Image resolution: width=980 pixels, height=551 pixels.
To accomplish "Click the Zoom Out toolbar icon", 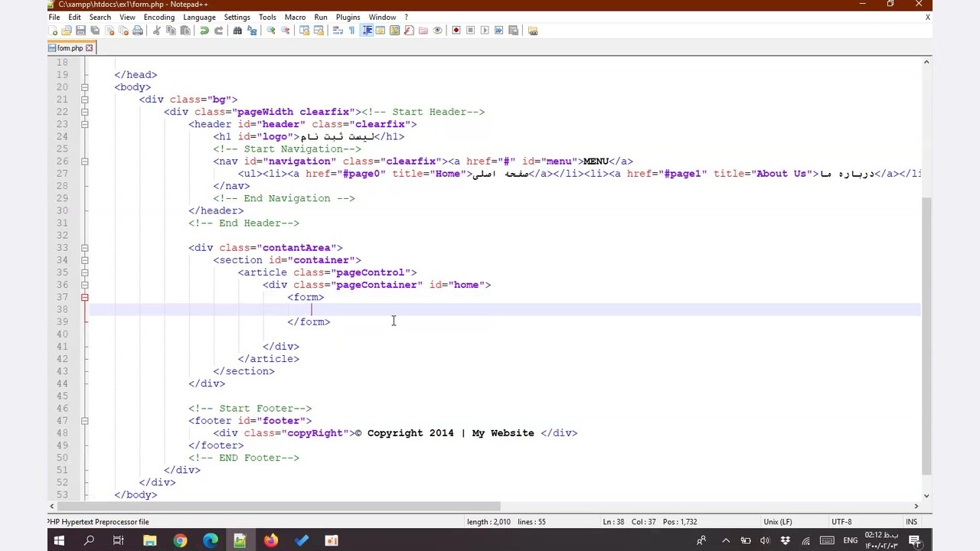I will (x=285, y=31).
